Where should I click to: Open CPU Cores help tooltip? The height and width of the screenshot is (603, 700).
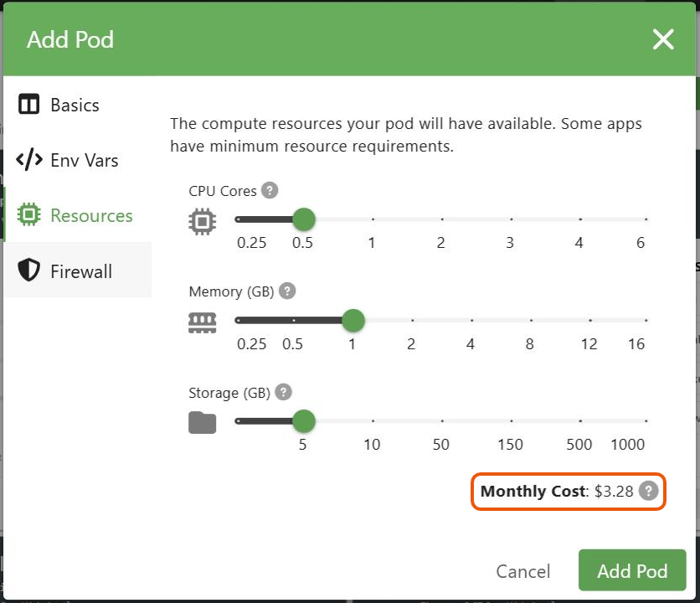270,190
